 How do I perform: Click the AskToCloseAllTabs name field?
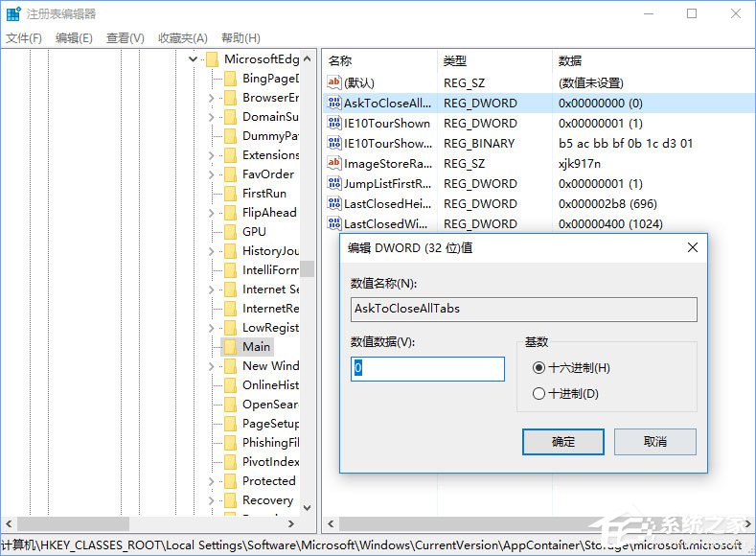[523, 309]
